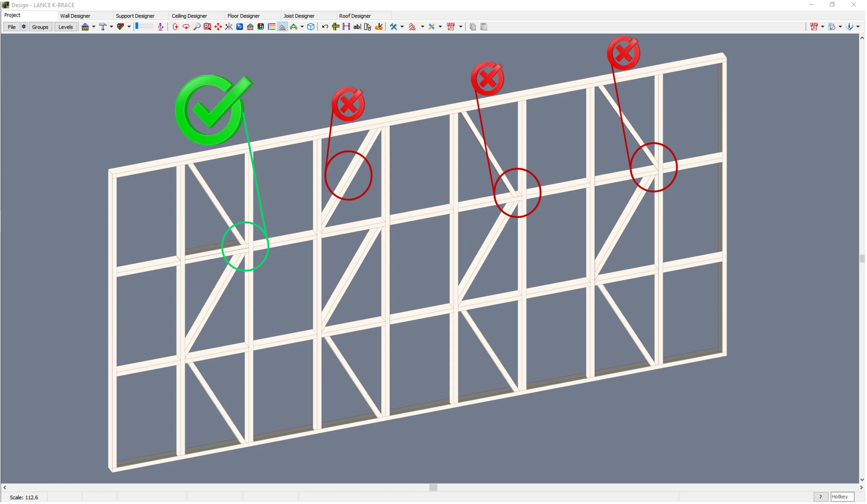
Task: Click the Levels button
Action: click(65, 27)
